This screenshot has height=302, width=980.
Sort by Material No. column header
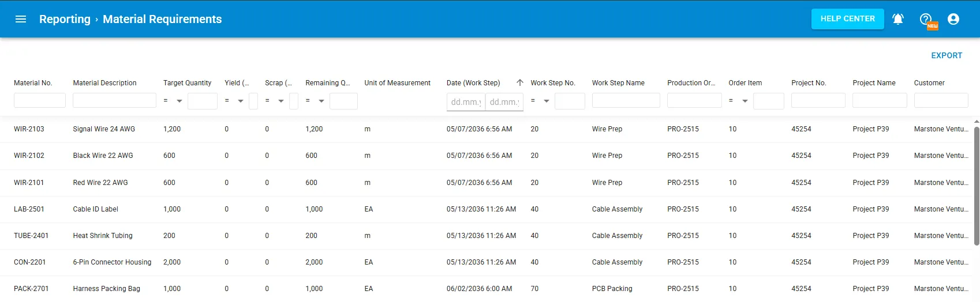click(33, 83)
